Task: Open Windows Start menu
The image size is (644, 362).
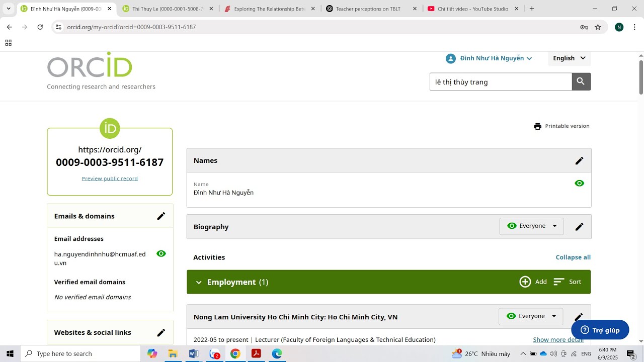Action: pos(10,354)
